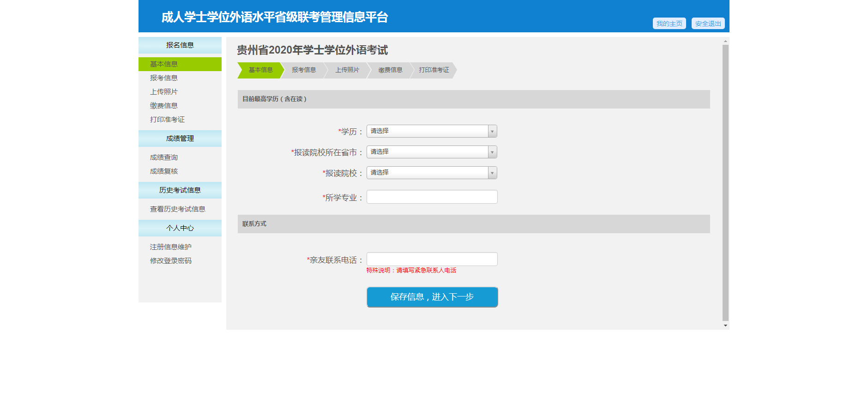
Task: Click the 所学专业 text field
Action: (432, 197)
